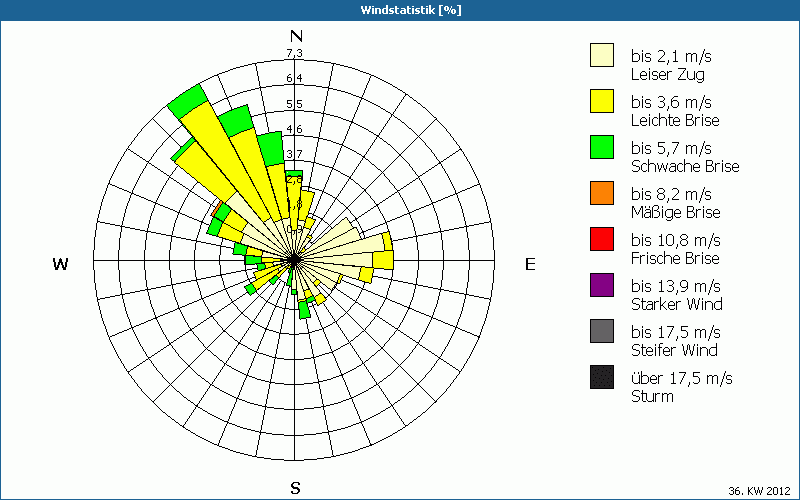The height and width of the screenshot is (500, 800).
Task: Click the red 'bis 10,8 m/s' legend swatch
Action: click(x=602, y=239)
